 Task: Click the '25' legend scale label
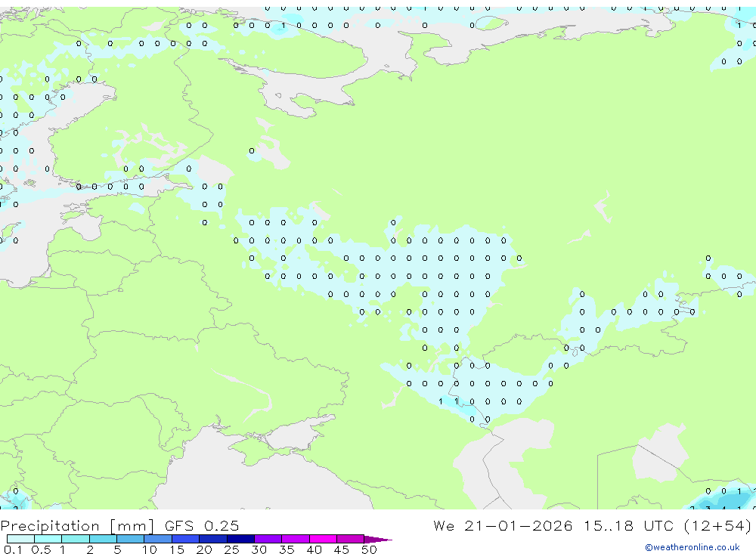tap(231, 549)
